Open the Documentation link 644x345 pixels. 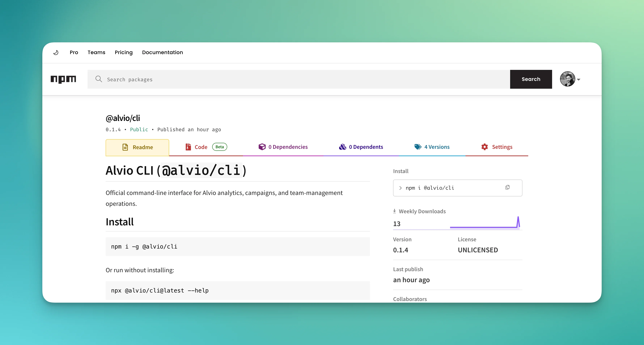(x=162, y=52)
